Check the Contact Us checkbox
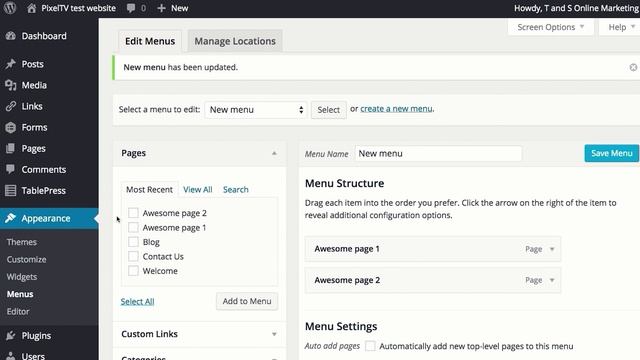640x360 pixels. click(x=133, y=256)
